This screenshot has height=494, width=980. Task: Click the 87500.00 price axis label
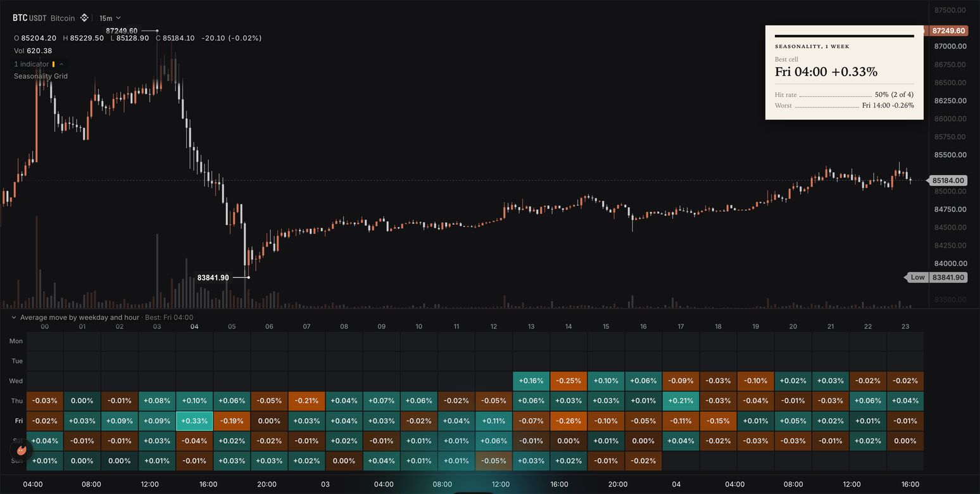pyautogui.click(x=950, y=10)
